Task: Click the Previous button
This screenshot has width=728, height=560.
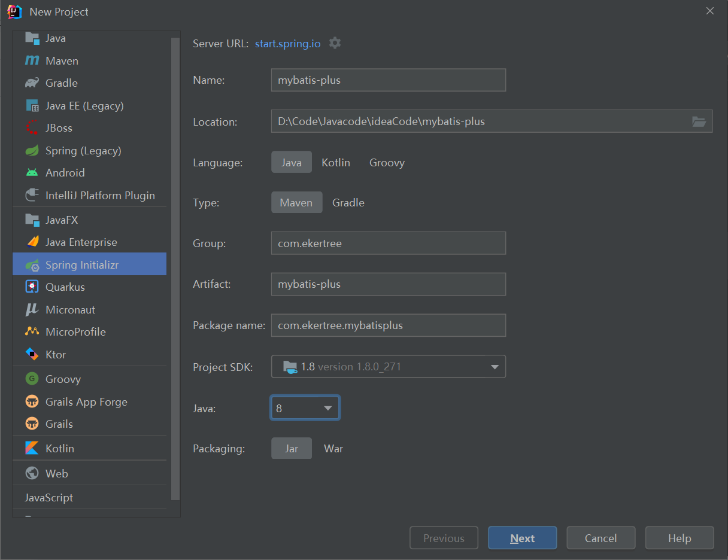Action: (444, 538)
